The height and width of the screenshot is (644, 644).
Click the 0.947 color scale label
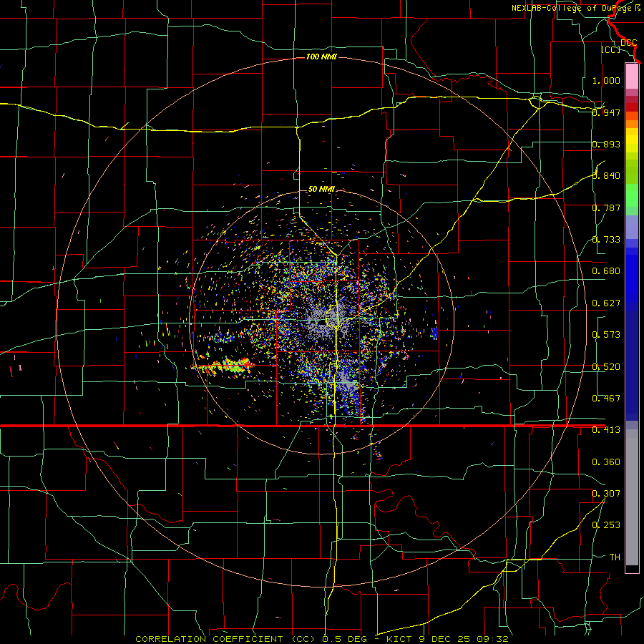click(x=606, y=112)
